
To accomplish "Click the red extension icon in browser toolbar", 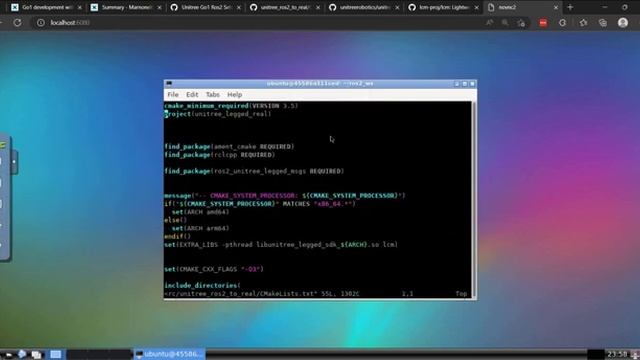I will pyautogui.click(x=543, y=23).
